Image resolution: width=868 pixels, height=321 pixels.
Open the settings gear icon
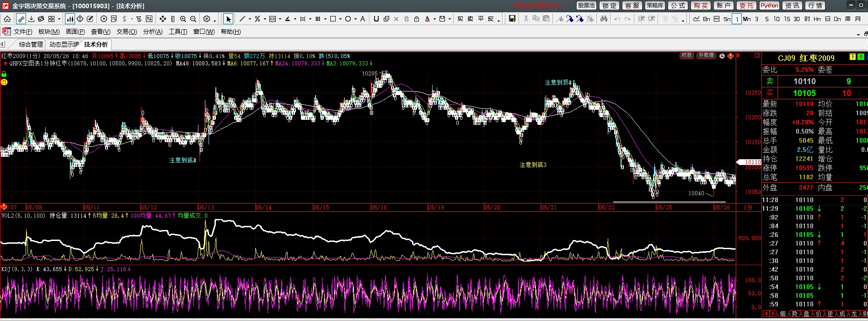(207, 19)
